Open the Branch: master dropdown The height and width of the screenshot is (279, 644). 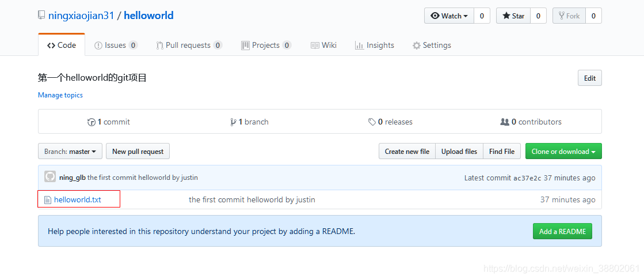[70, 151]
